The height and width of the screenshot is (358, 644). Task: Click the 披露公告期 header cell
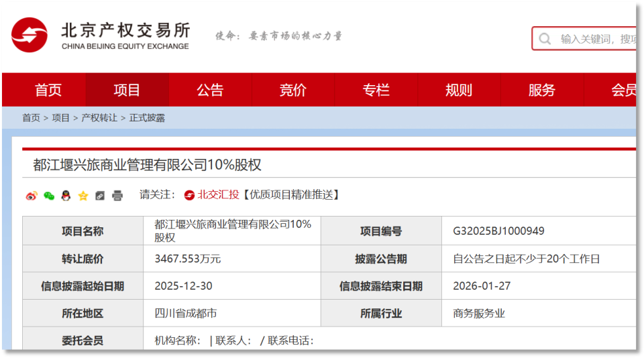(381, 259)
